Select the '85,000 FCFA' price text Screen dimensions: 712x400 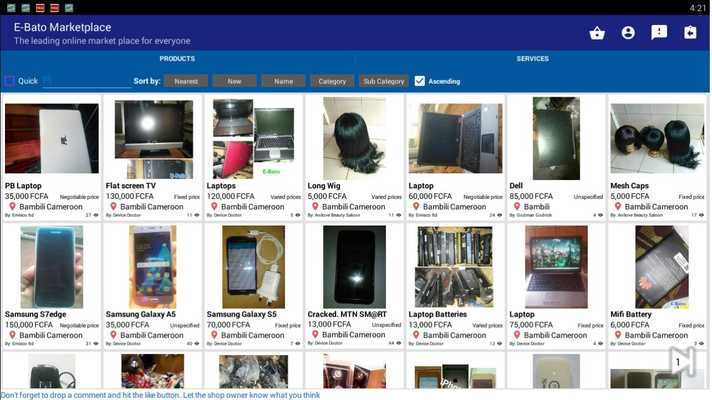point(531,196)
